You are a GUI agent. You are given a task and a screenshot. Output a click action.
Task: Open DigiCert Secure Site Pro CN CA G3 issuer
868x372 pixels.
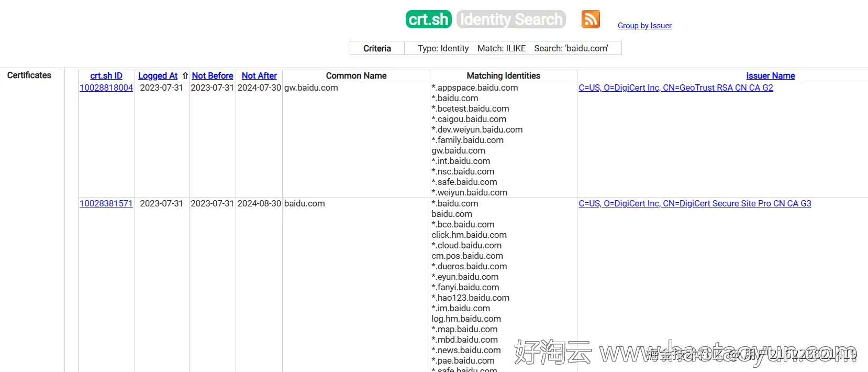[x=695, y=204]
